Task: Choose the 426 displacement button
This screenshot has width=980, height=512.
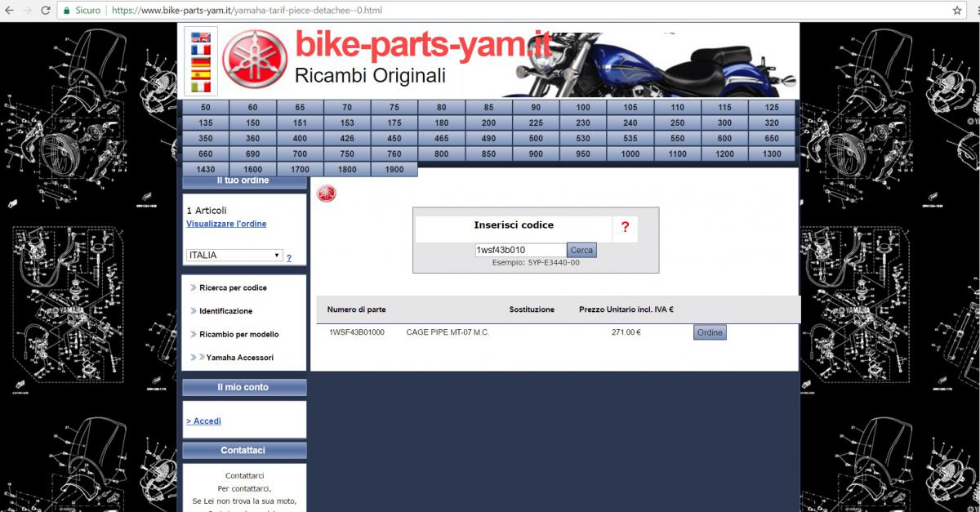Action: point(347,139)
